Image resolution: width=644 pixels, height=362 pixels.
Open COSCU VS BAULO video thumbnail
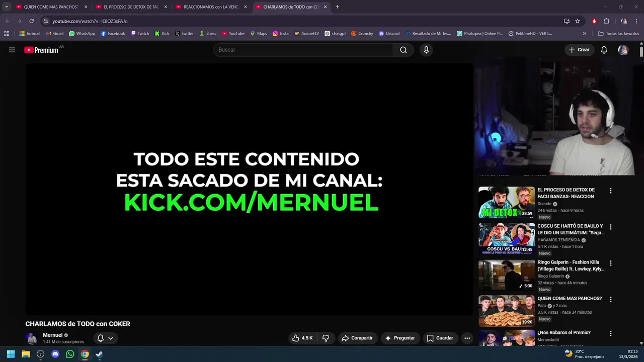click(507, 238)
